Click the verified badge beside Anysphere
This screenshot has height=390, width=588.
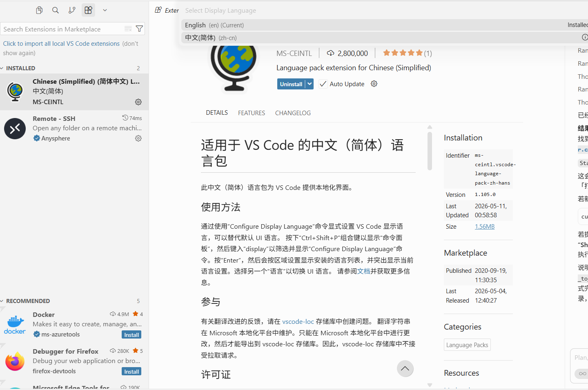click(37, 138)
